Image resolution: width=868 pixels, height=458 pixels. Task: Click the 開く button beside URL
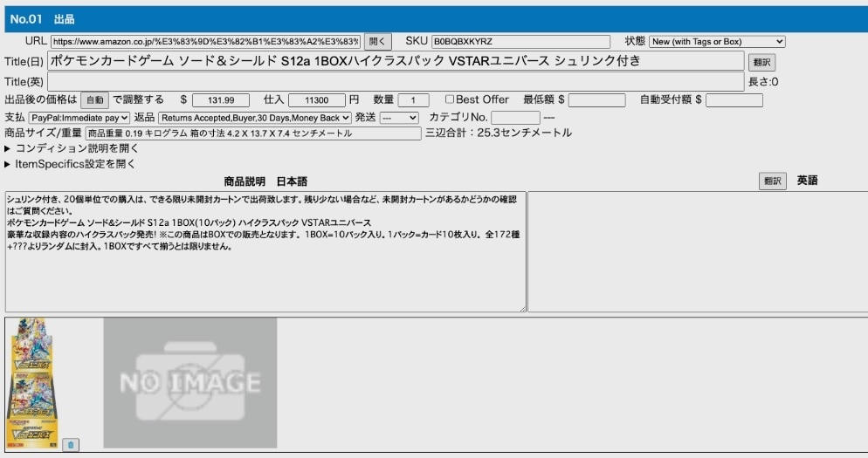[x=377, y=42]
